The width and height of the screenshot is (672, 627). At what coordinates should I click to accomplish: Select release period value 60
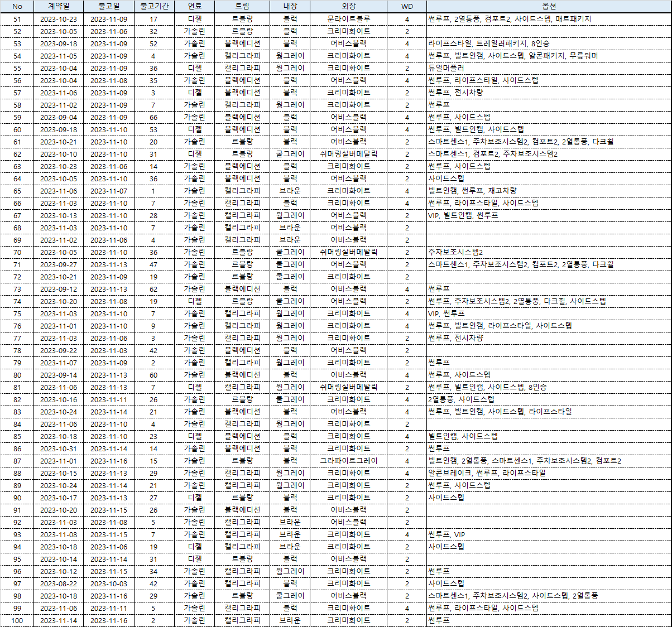(x=154, y=375)
